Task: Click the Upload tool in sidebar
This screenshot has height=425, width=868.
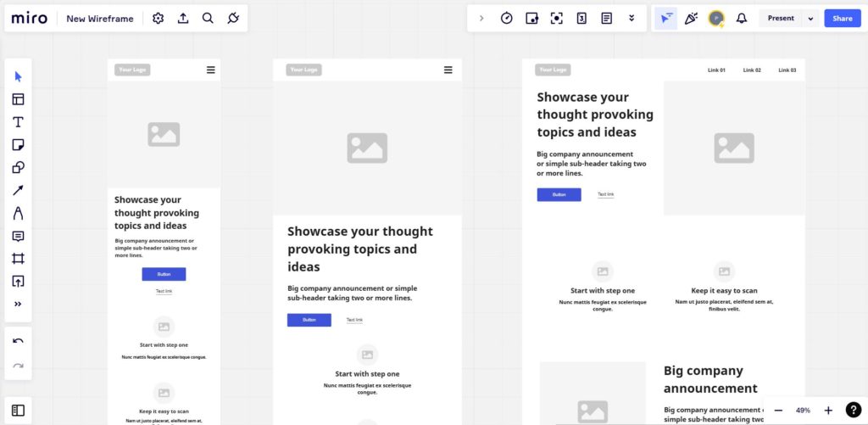Action: click(x=19, y=282)
